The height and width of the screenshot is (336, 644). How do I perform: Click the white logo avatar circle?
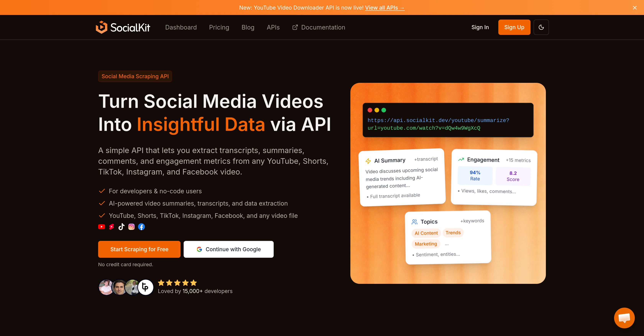tap(145, 287)
